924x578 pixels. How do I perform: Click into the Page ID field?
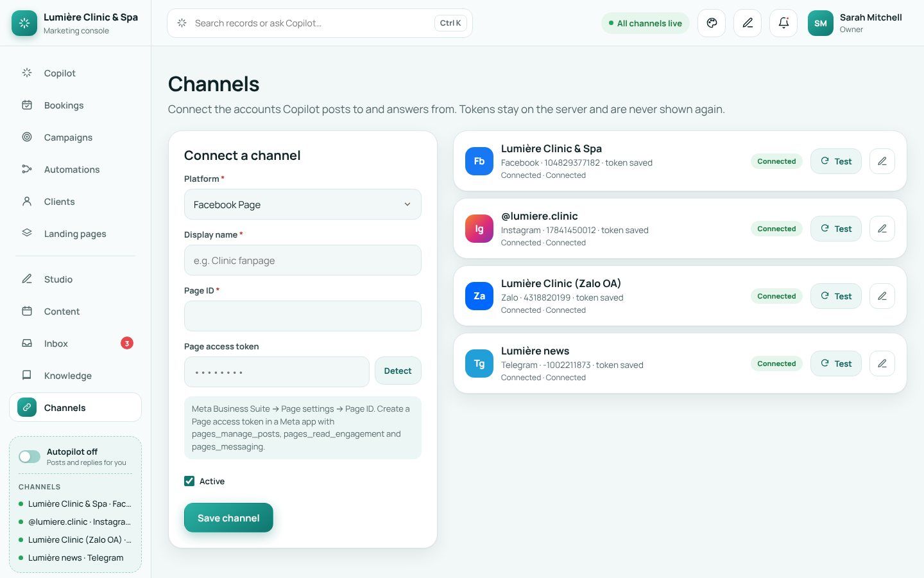pyautogui.click(x=303, y=316)
